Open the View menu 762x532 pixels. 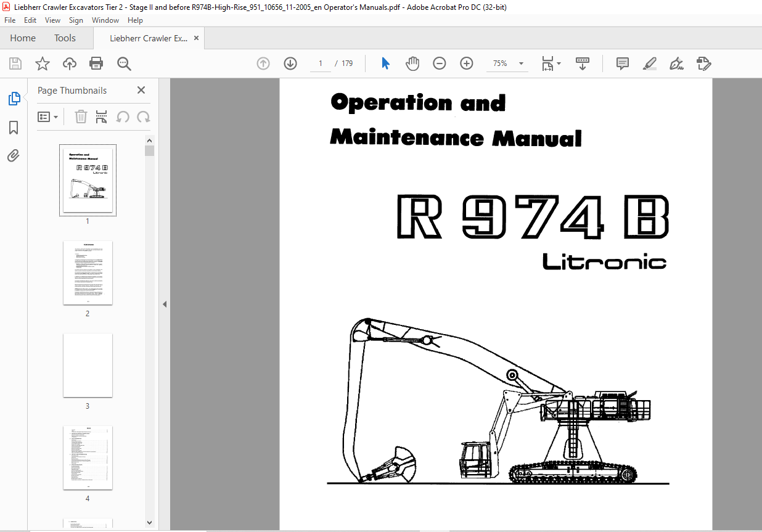[52, 20]
